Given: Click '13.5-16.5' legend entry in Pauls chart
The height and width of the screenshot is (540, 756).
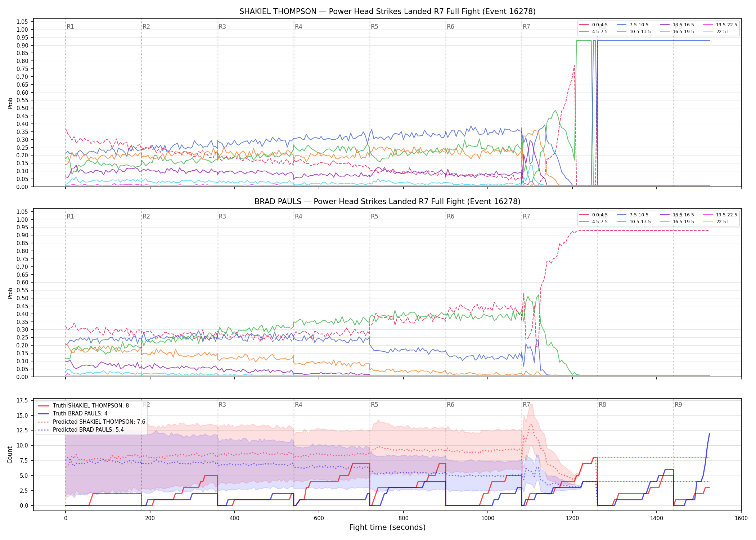Looking at the screenshot, I should pyautogui.click(x=677, y=215).
